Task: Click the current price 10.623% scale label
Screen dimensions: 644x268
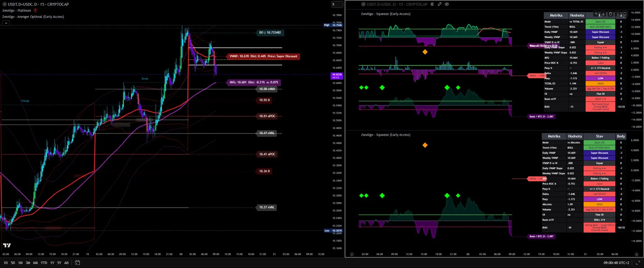Action: pos(337,76)
